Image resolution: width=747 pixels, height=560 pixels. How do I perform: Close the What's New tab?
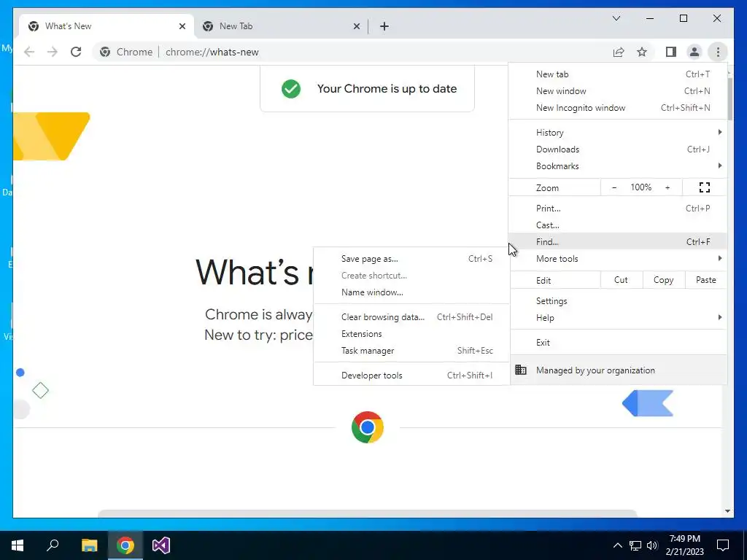(x=182, y=26)
